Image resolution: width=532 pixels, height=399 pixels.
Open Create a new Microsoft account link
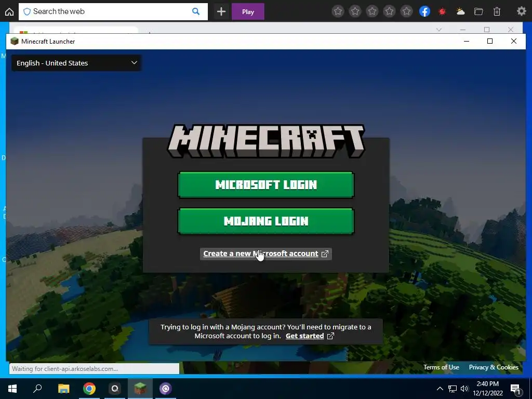(x=265, y=254)
